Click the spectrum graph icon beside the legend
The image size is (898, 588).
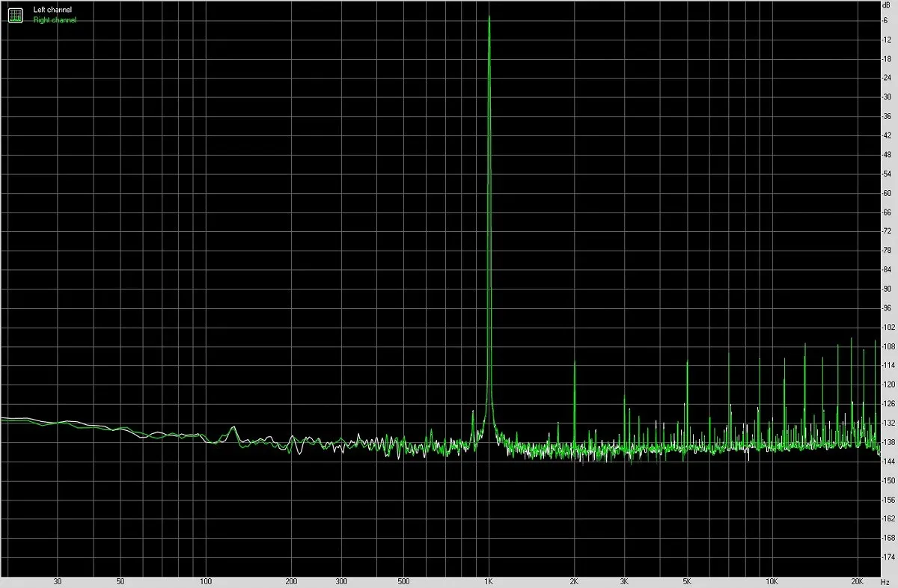click(x=16, y=15)
